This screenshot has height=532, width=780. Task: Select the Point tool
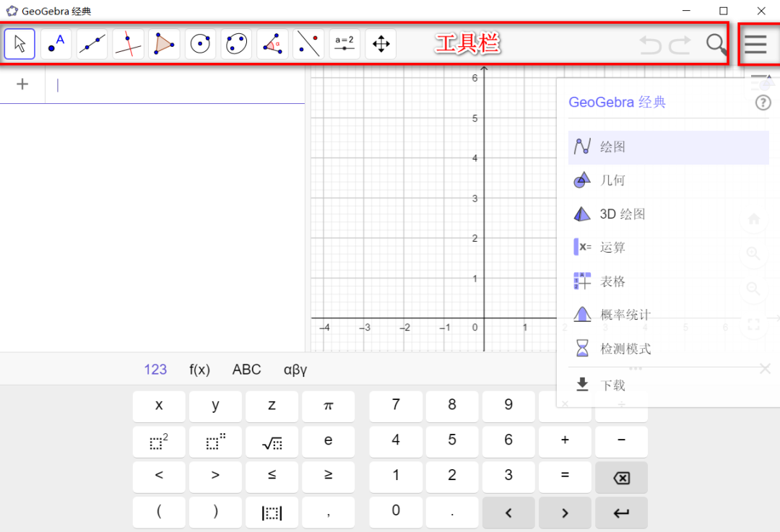[x=56, y=44]
